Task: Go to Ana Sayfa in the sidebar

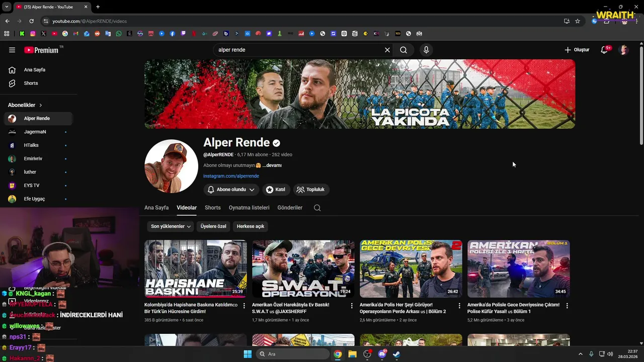Action: (x=38, y=70)
